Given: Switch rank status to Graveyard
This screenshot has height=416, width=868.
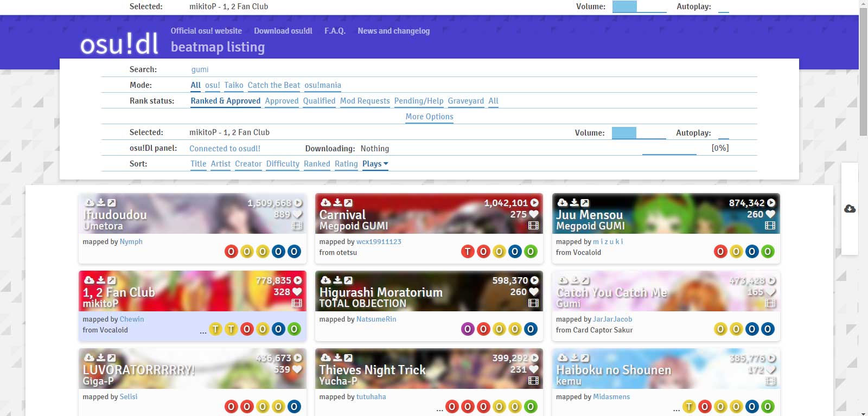Looking at the screenshot, I should pyautogui.click(x=465, y=101).
